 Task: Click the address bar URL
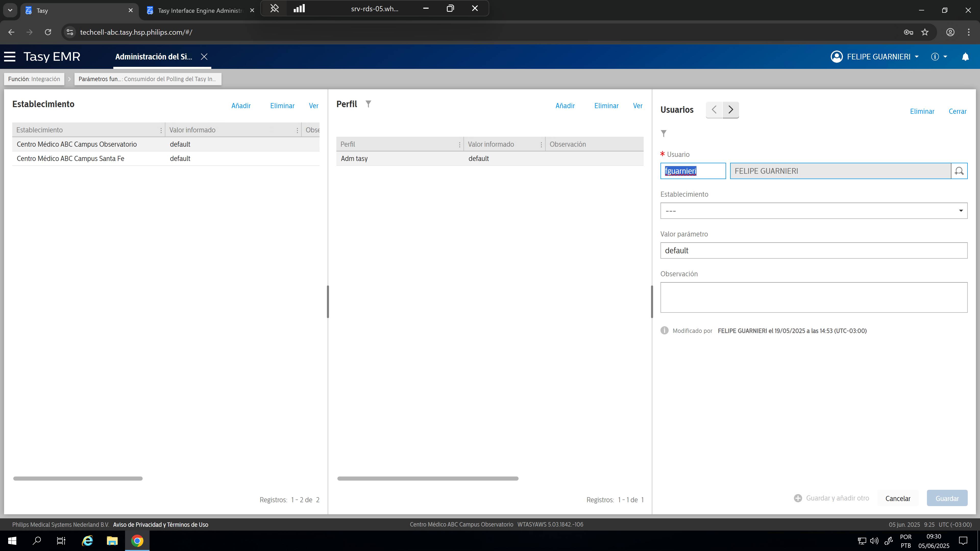pyautogui.click(x=136, y=32)
